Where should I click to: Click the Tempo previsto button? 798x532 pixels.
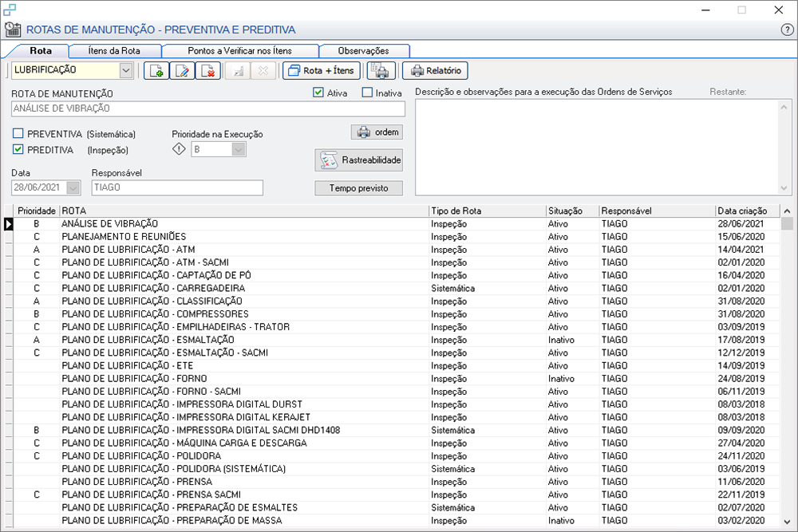click(x=359, y=188)
